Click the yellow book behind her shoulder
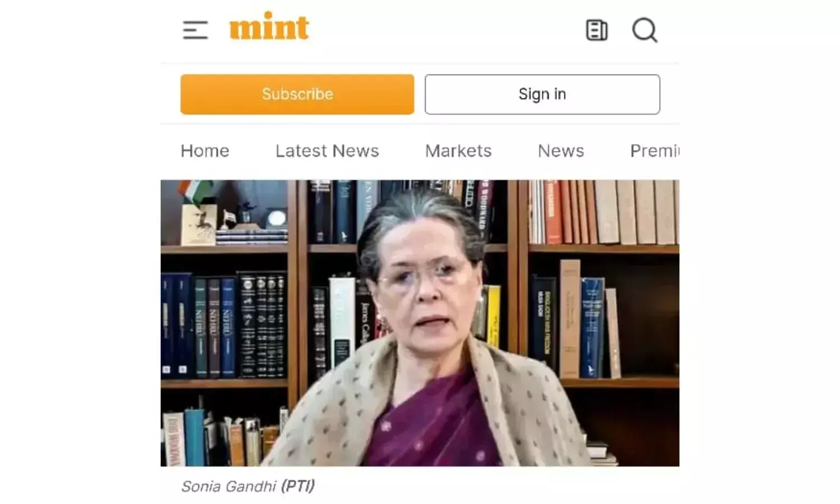The image size is (840, 504). point(492,316)
